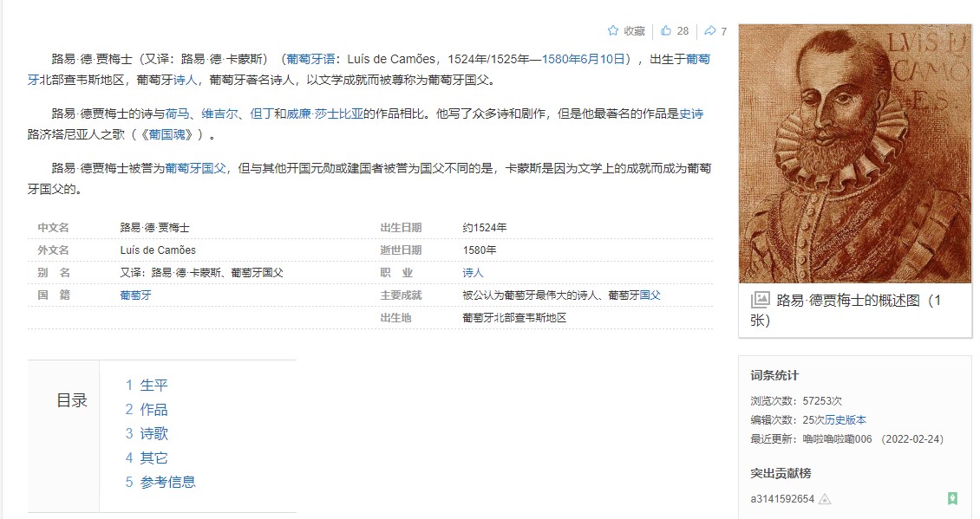
Task: Click 国父 link in the 主要成就 row
Action: (650, 295)
